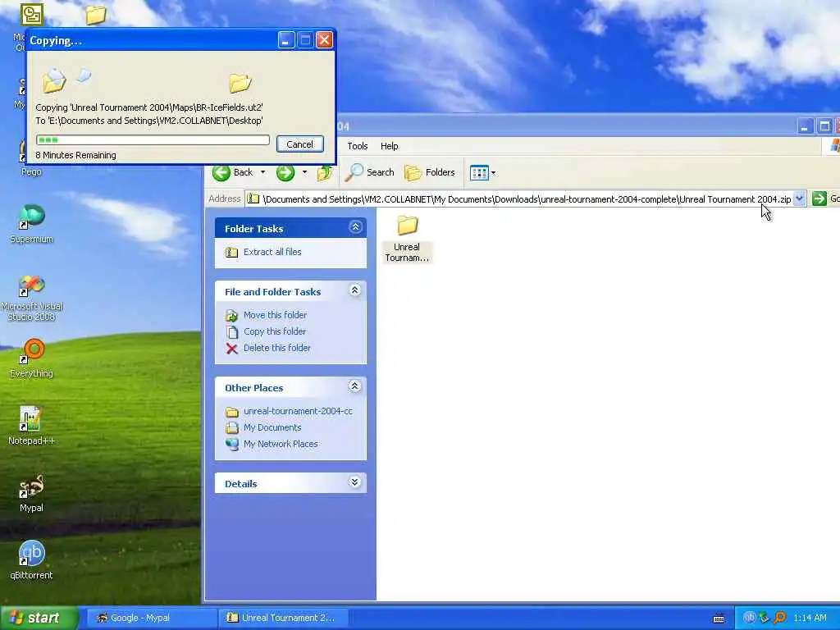Viewport: 840px width, 630px height.
Task: Click the Explorer window Maximize button
Action: click(x=825, y=126)
